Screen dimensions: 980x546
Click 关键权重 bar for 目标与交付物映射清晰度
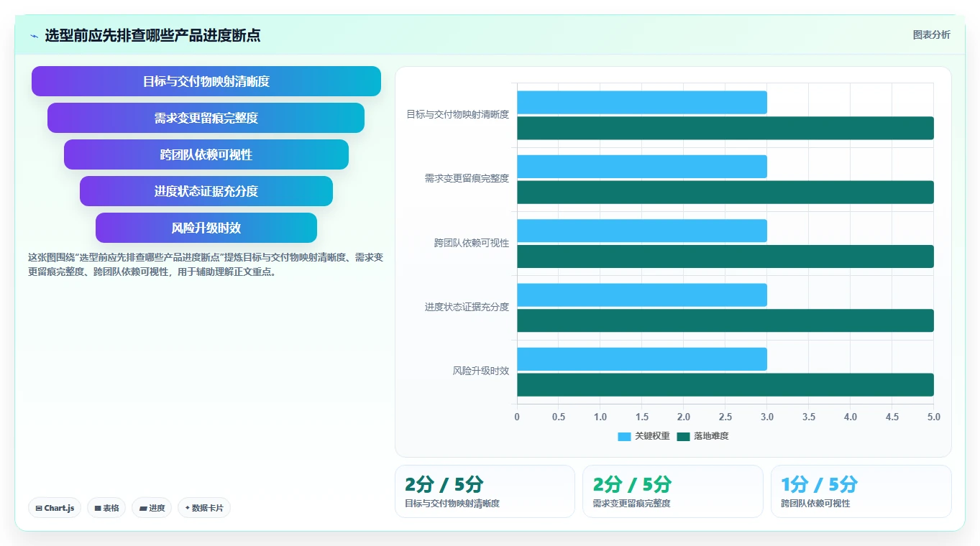(x=642, y=102)
